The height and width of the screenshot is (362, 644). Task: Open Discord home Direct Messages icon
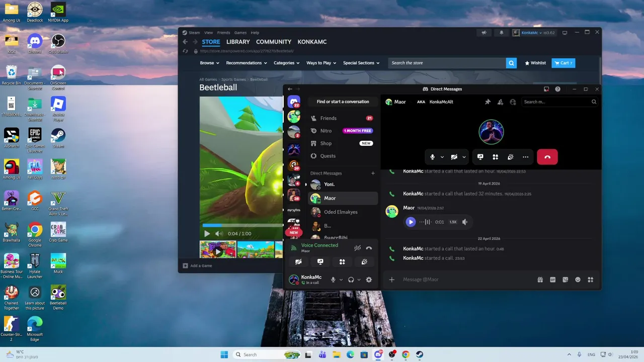coord(294,102)
